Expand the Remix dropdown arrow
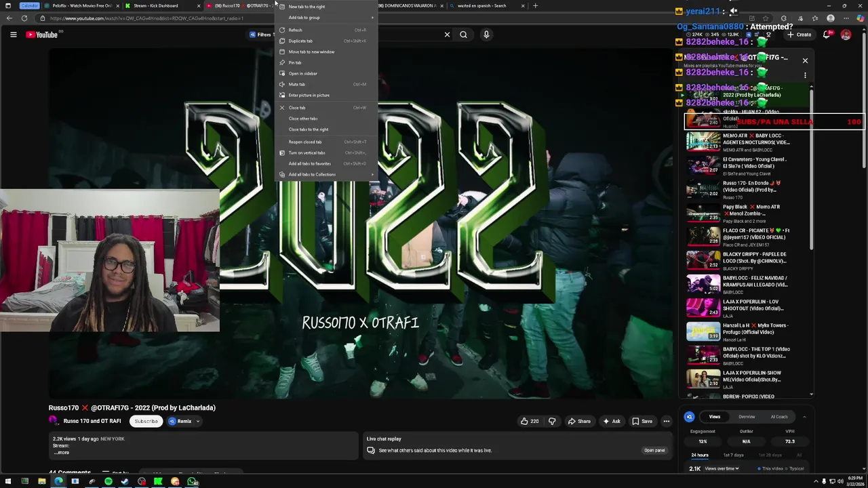 (198, 421)
